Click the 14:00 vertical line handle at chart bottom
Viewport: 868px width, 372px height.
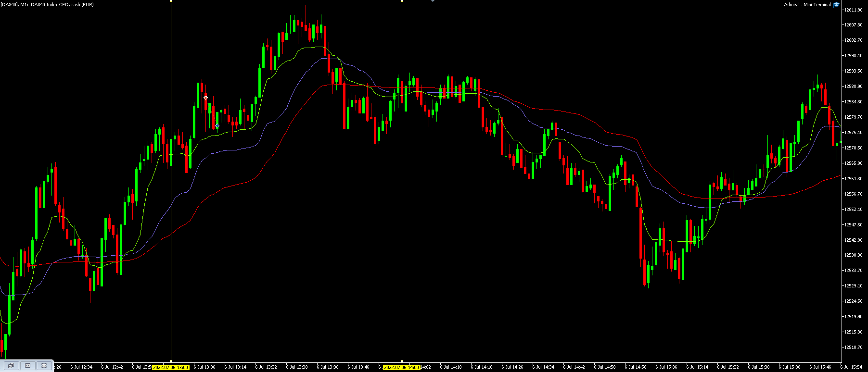pos(402,361)
